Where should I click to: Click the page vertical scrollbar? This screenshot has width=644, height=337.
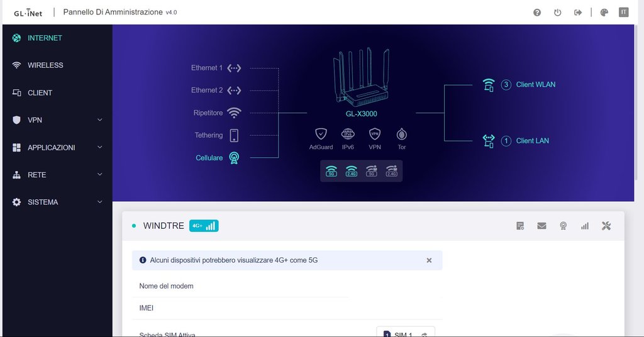click(637, 102)
